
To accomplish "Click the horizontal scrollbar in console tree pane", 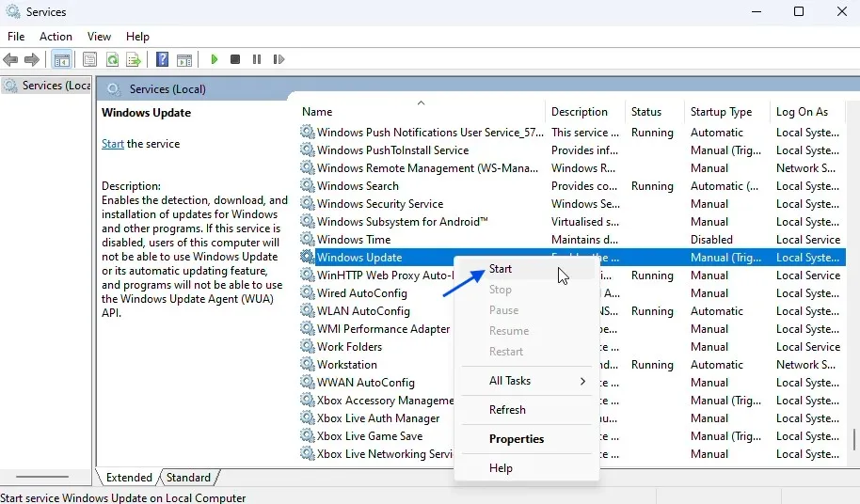I will (x=42, y=477).
